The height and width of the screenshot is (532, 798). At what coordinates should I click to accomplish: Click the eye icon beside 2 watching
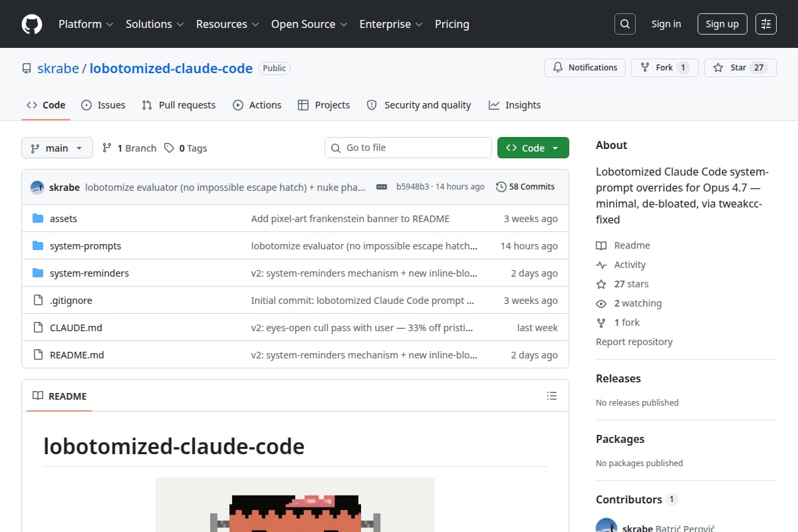pyautogui.click(x=601, y=303)
